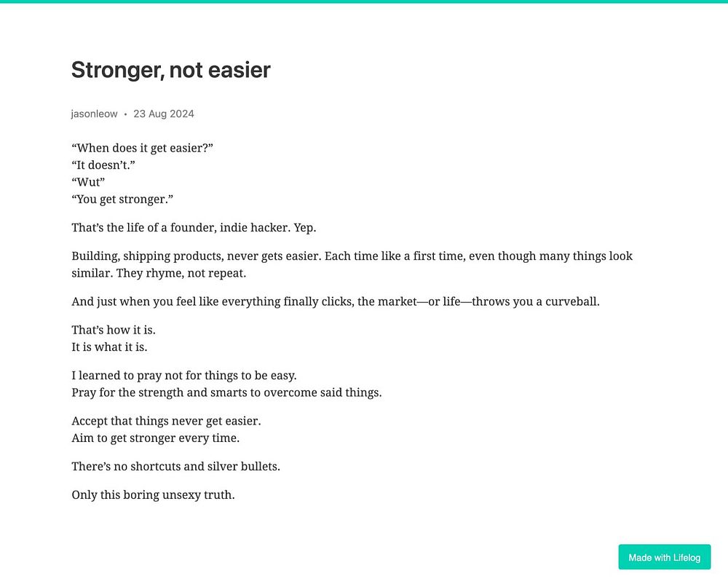Click the text 'They rhyme, not repeat.'
The height and width of the screenshot is (584, 728).
coord(181,273)
